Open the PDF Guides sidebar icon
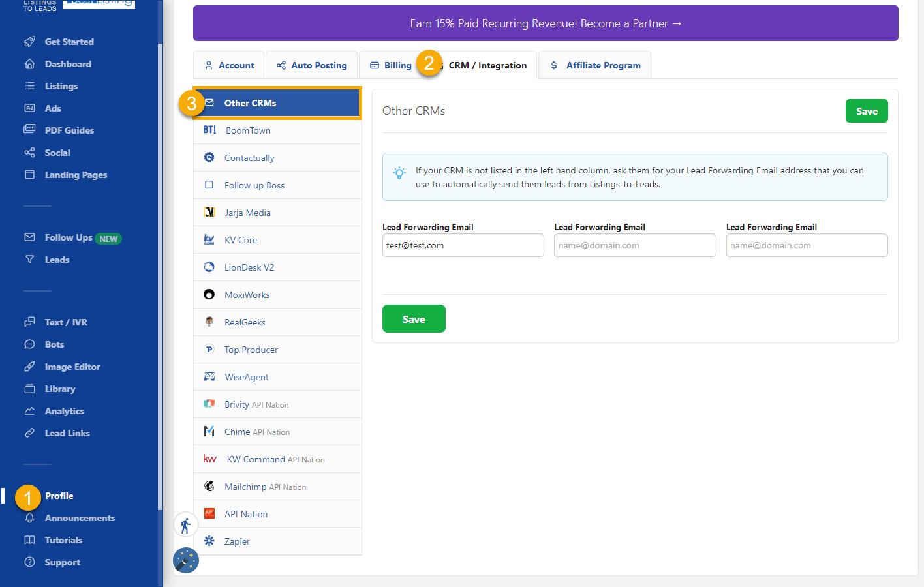This screenshot has height=587, width=924. [x=29, y=130]
